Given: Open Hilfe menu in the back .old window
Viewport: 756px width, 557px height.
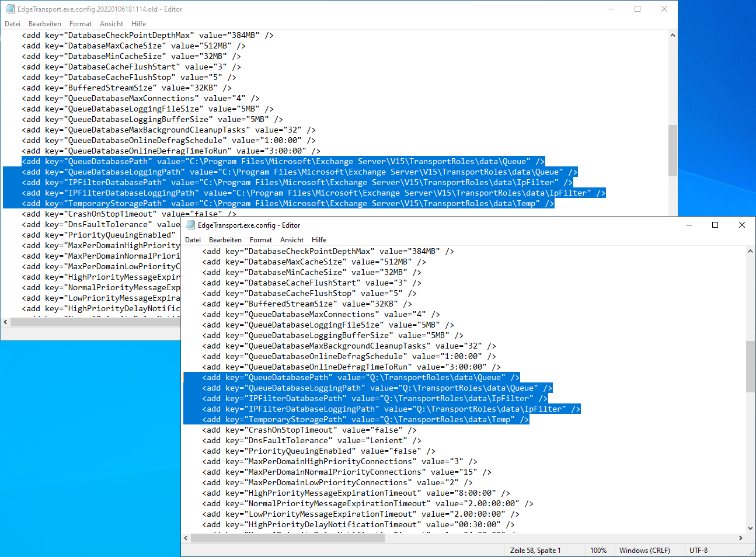Looking at the screenshot, I should pos(139,24).
